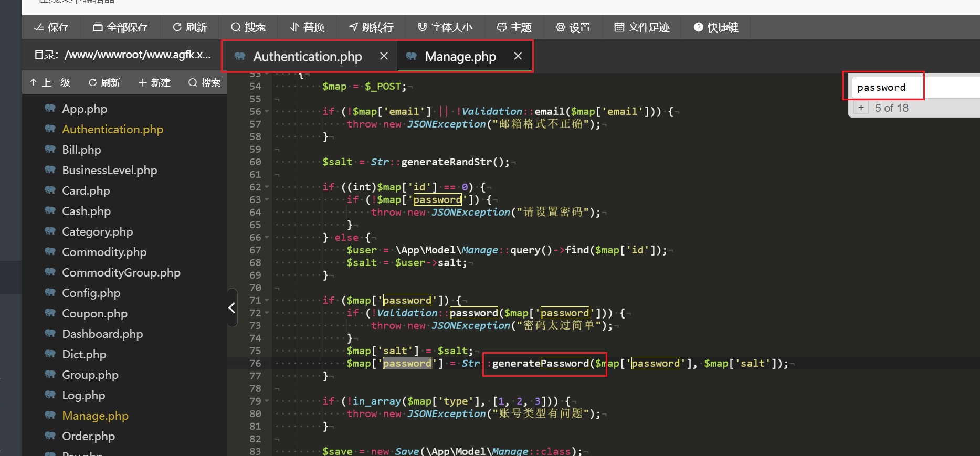The height and width of the screenshot is (456, 980).
Task: Collapse the file sidebar with the arrow
Action: coord(231,307)
